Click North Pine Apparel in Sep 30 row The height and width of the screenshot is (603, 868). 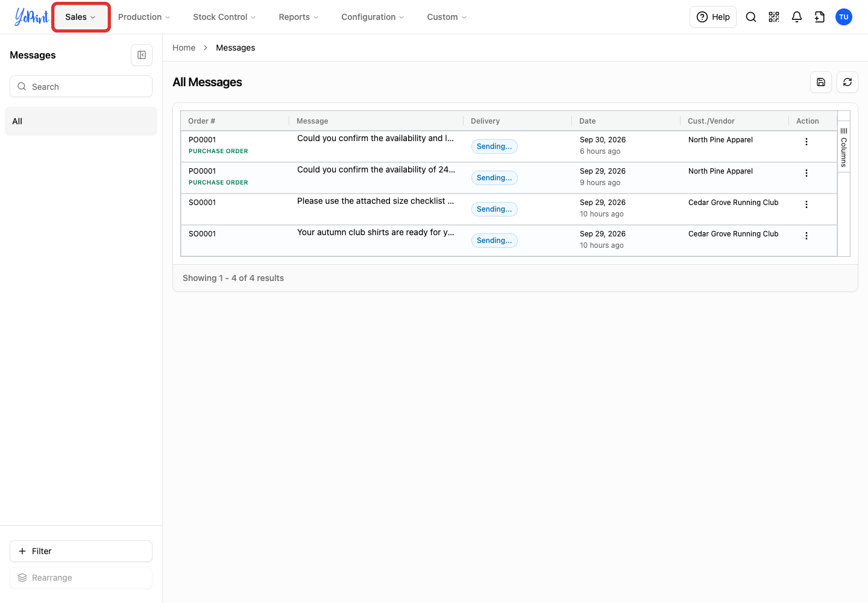click(x=720, y=140)
